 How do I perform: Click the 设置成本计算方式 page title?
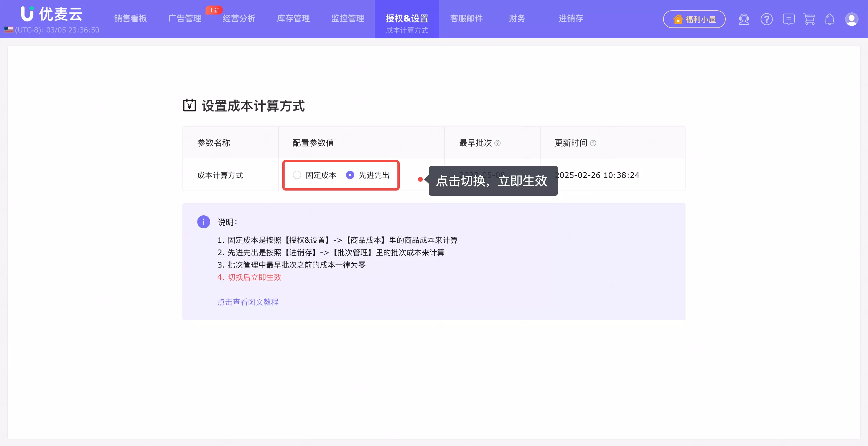pyautogui.click(x=253, y=106)
